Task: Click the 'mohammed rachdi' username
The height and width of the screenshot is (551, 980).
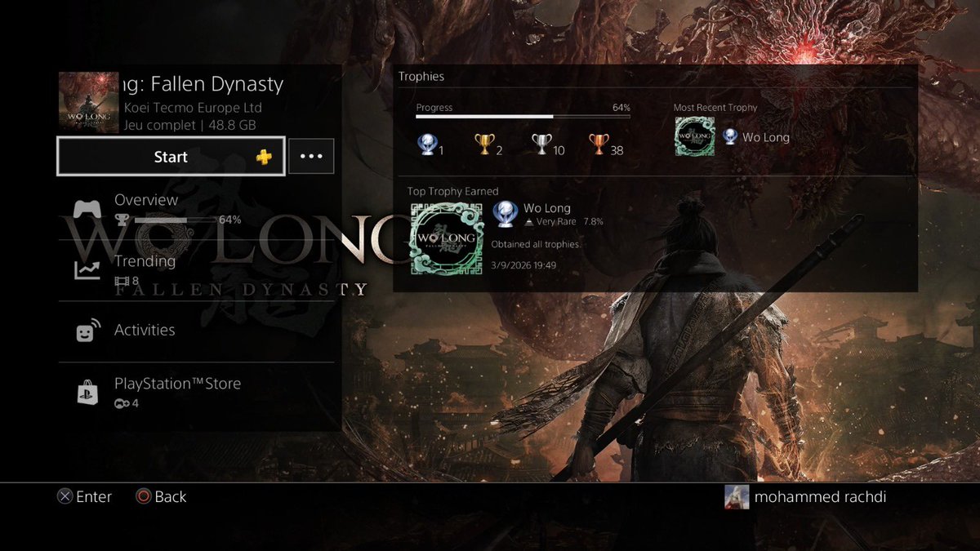Action: tap(820, 496)
